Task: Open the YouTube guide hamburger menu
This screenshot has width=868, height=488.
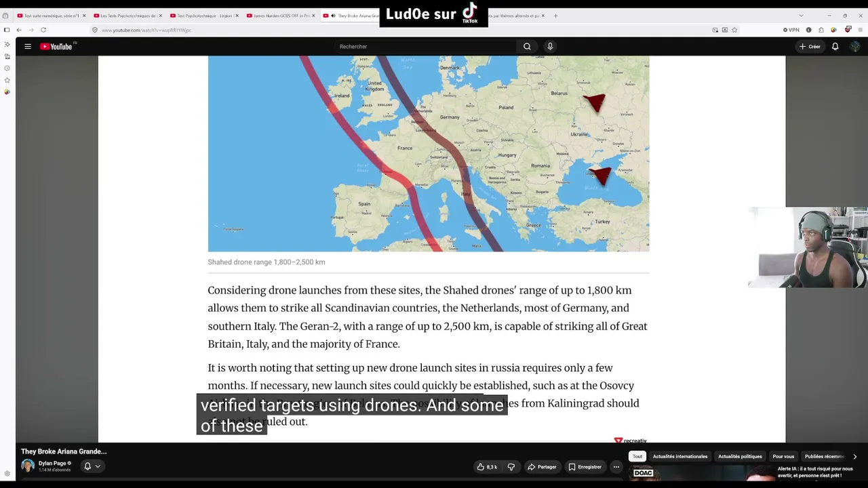Action: 28,46
